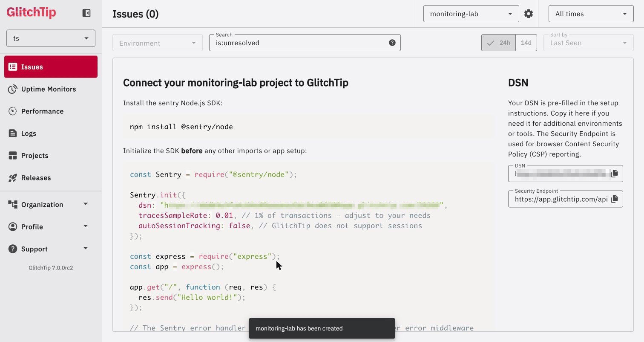644x342 pixels.
Task: Open the Sort by Last Seen dropdown
Action: click(x=588, y=43)
